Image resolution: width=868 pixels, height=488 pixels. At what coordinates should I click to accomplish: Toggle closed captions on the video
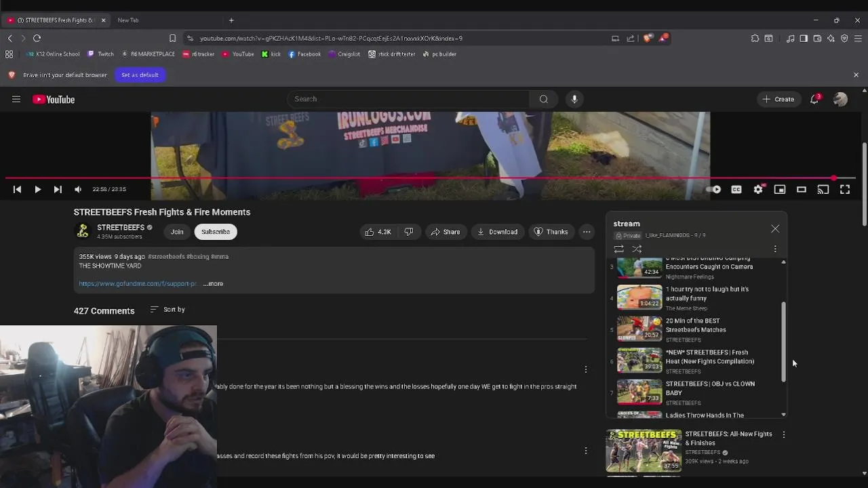pyautogui.click(x=736, y=190)
